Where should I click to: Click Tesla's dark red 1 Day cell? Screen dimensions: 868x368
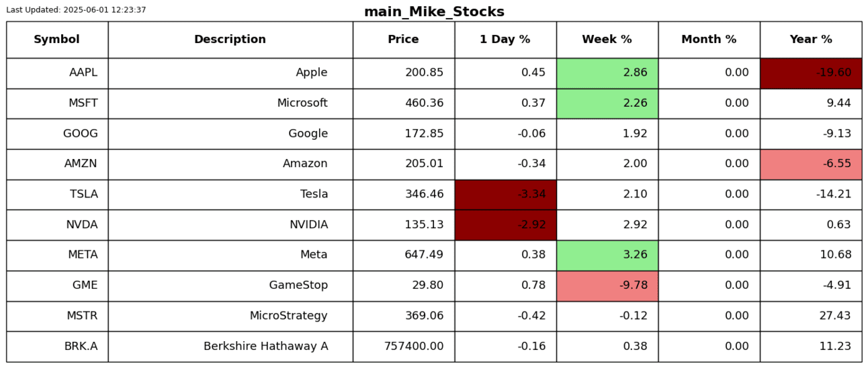pyautogui.click(x=505, y=195)
